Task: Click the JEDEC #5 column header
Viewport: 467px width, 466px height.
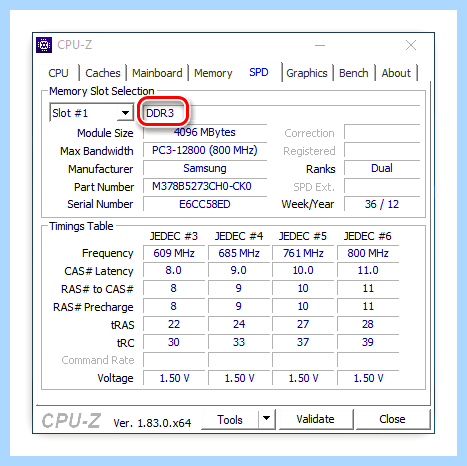Action: coord(303,236)
